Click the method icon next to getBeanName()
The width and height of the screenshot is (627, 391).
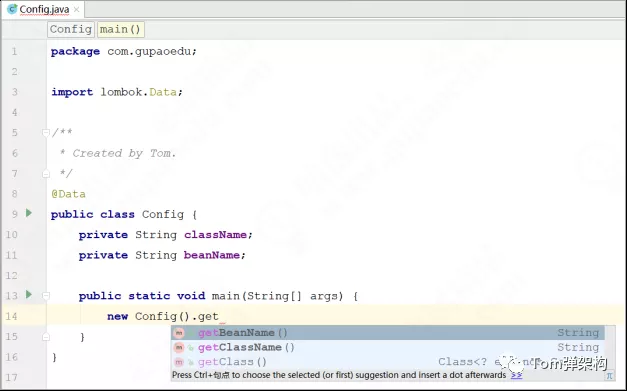[179, 333]
